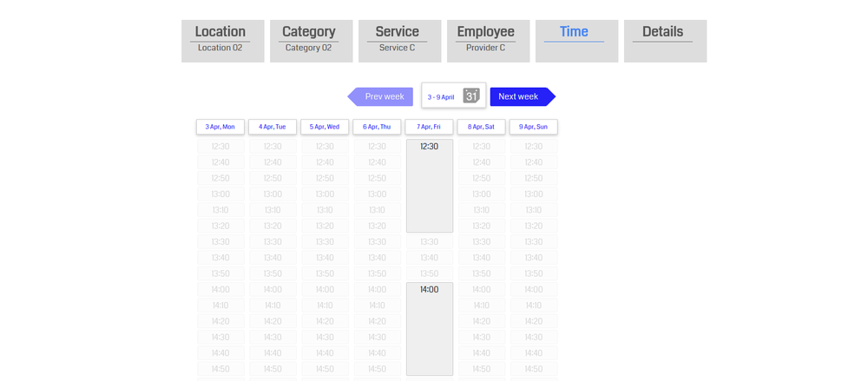
Task: Select the 4 Apr, Tue day header
Action: pyautogui.click(x=273, y=127)
